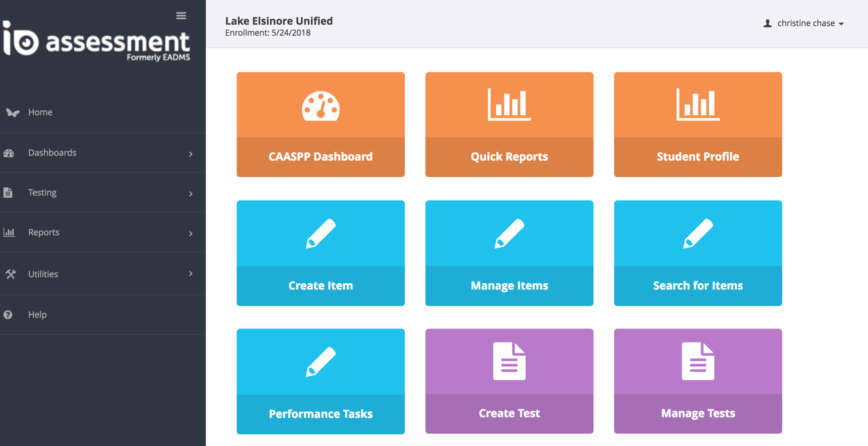Expand the Utilities menu arrow

coord(191,273)
